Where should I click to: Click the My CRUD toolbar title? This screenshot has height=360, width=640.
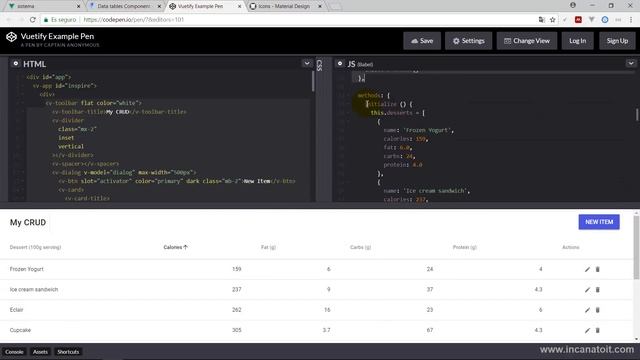coord(28,222)
